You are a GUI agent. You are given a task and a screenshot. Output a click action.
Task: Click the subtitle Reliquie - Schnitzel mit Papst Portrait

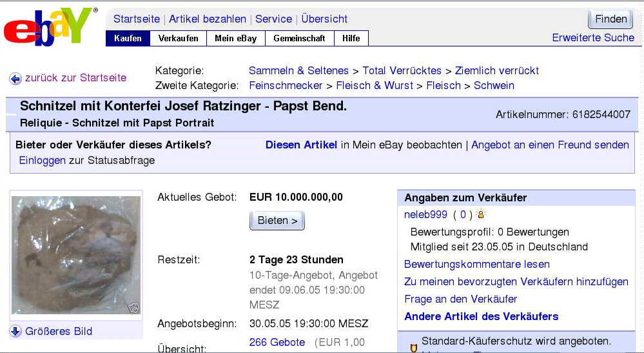tap(117, 123)
